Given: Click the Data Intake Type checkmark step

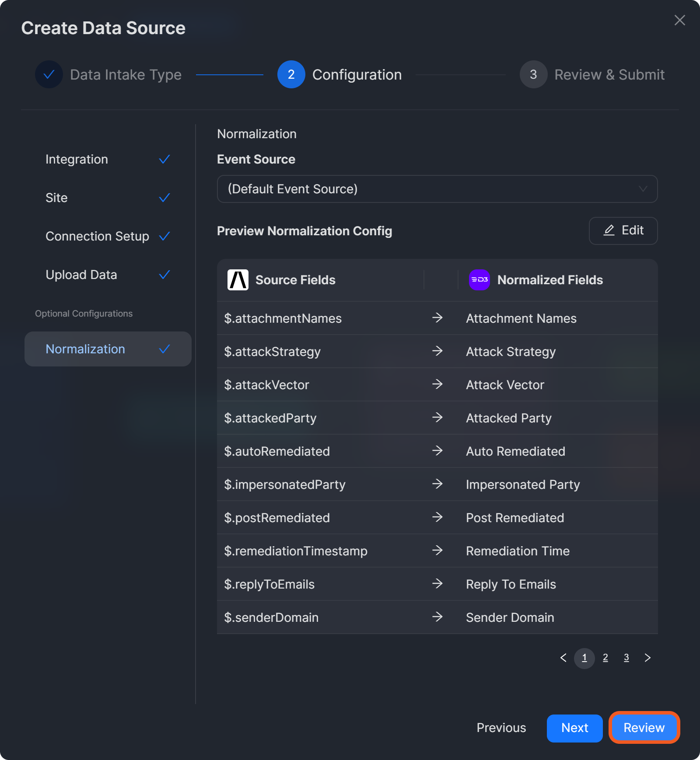Looking at the screenshot, I should [49, 74].
